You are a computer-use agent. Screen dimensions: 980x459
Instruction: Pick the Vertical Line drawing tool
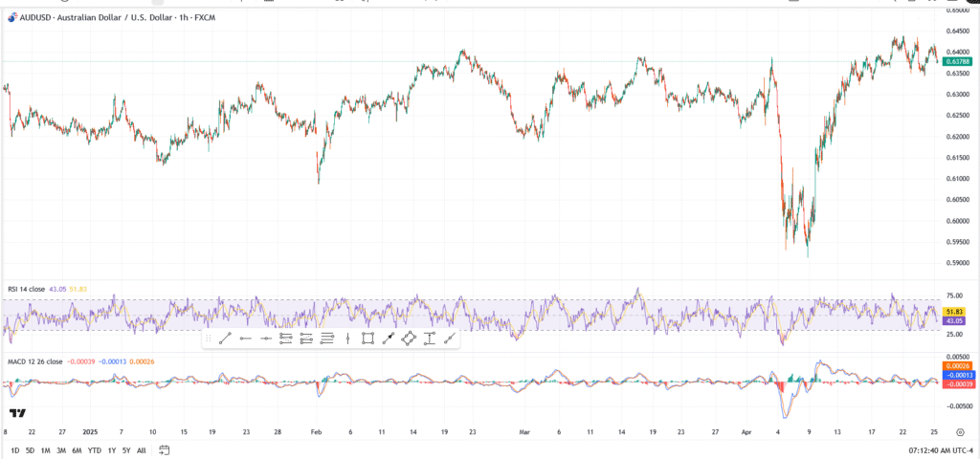pyautogui.click(x=346, y=338)
